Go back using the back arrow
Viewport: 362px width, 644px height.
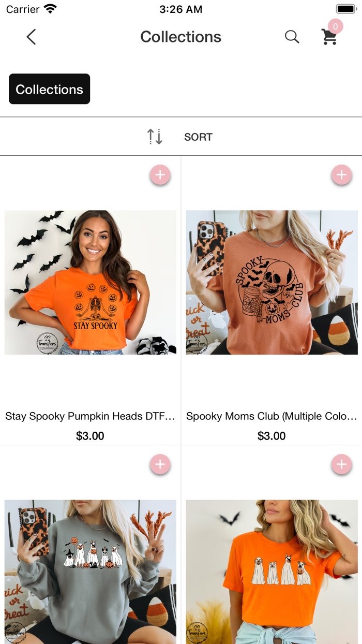coord(31,37)
